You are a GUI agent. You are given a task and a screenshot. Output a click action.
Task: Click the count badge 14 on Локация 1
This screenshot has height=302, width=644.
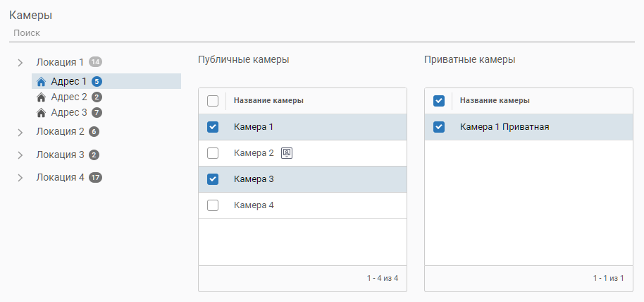coord(96,62)
